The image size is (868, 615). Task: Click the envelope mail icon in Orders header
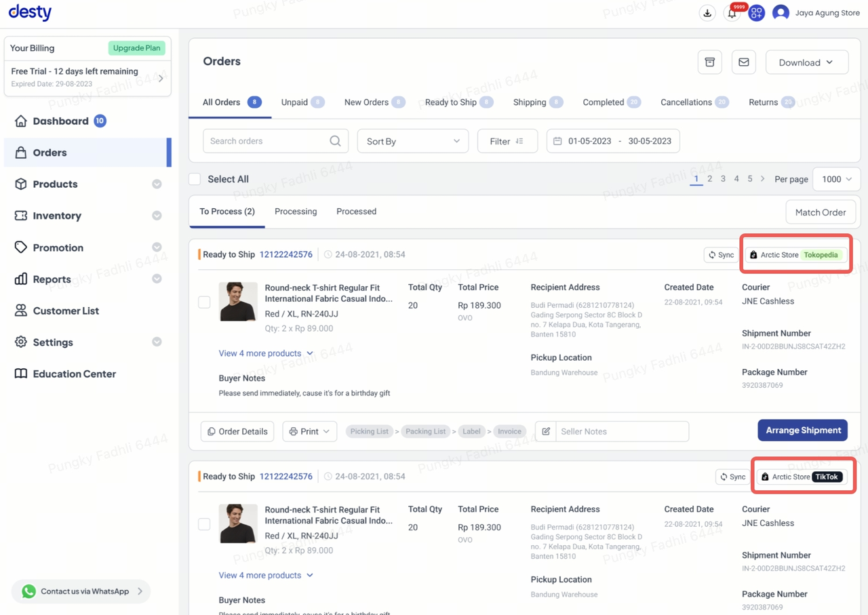tap(743, 62)
